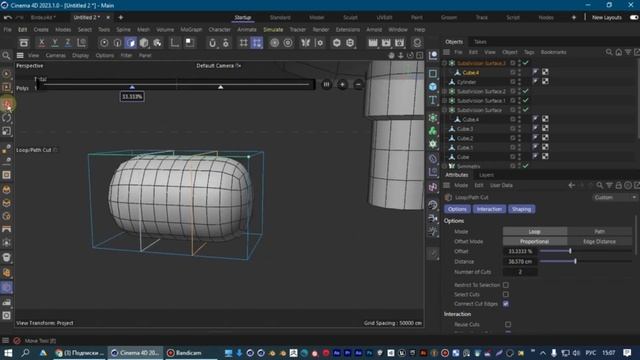This screenshot has height=360, width=640.
Task: Open the Mesh menu
Action: point(143,30)
